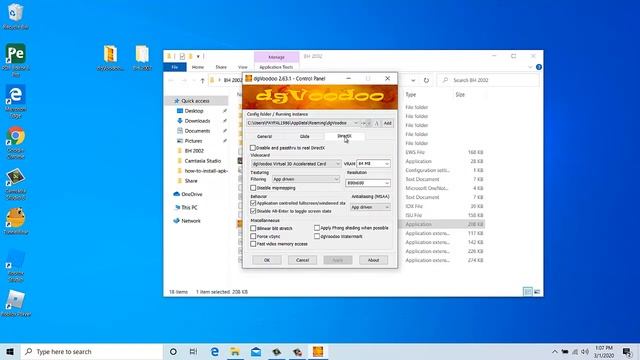
Task: Select Google Chrome desktop shortcut
Action: (16, 143)
